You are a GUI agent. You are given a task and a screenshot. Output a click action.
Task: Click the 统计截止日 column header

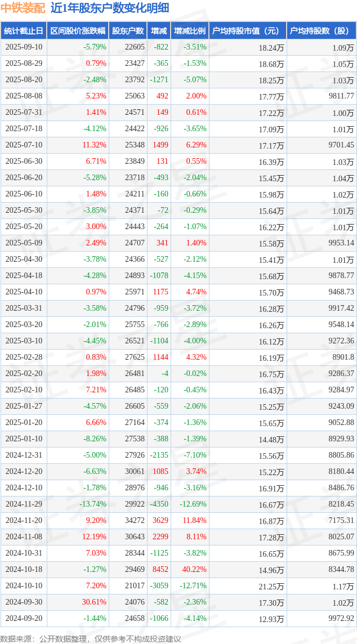[24, 31]
